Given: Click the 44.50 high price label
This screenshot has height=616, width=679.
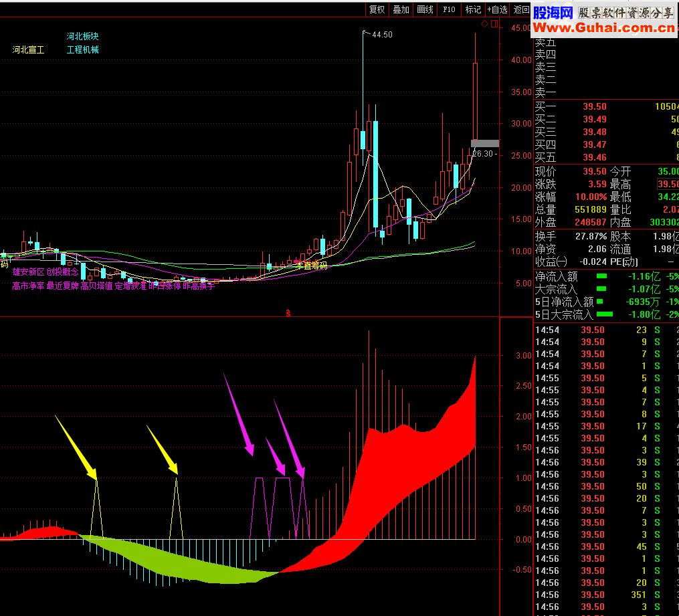Looking at the screenshot, I should point(382,35).
